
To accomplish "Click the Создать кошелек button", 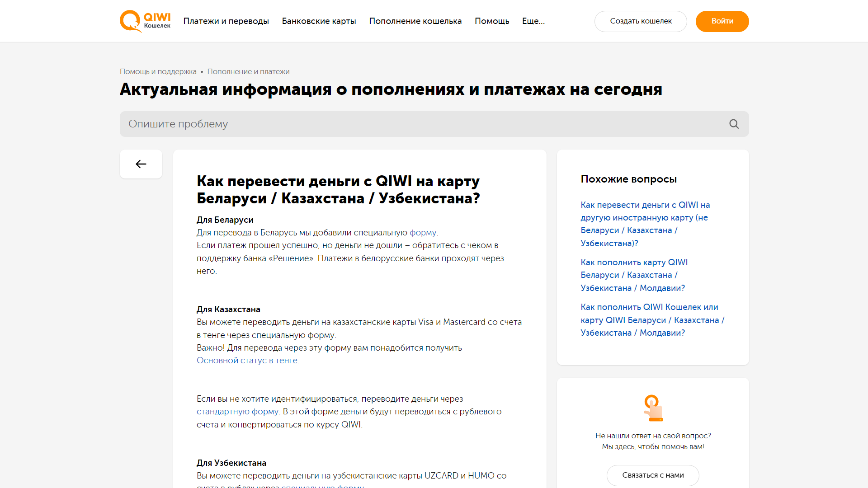I will 641,21.
